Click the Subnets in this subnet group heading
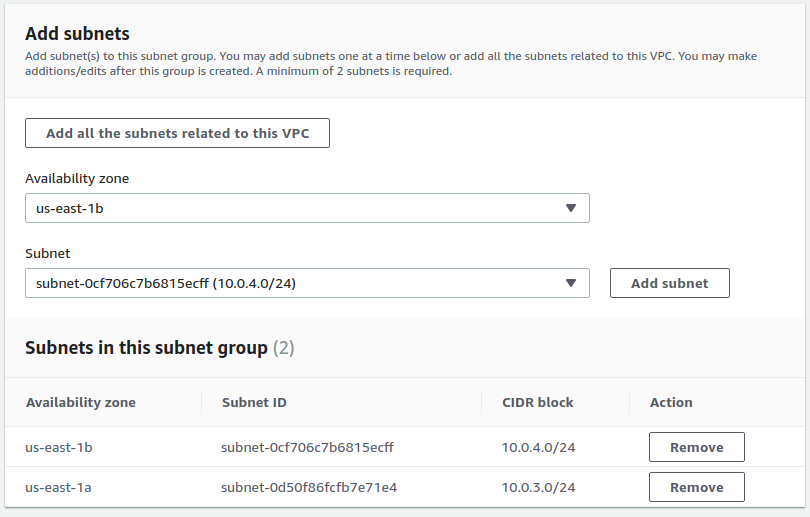Viewport: 810px width, 517px height. click(x=146, y=348)
